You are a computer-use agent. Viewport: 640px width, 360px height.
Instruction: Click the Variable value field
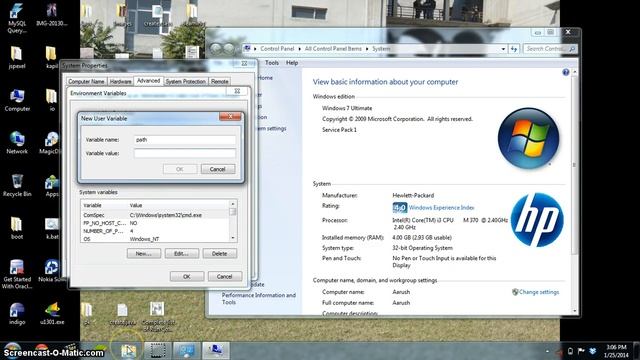point(185,153)
